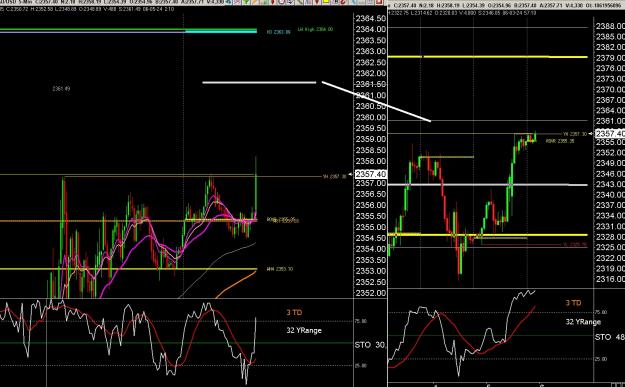
Task: Click the 'STO 48' readout on right chart
Action: (610, 337)
